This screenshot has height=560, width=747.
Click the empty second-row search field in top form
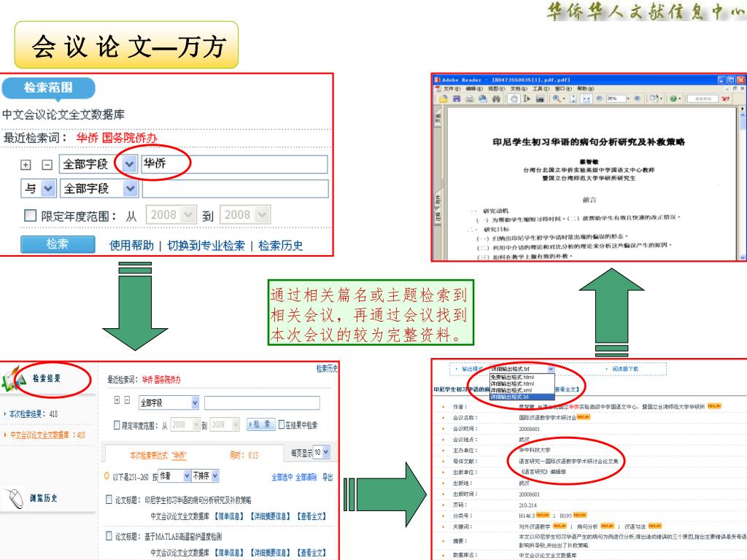236,189
